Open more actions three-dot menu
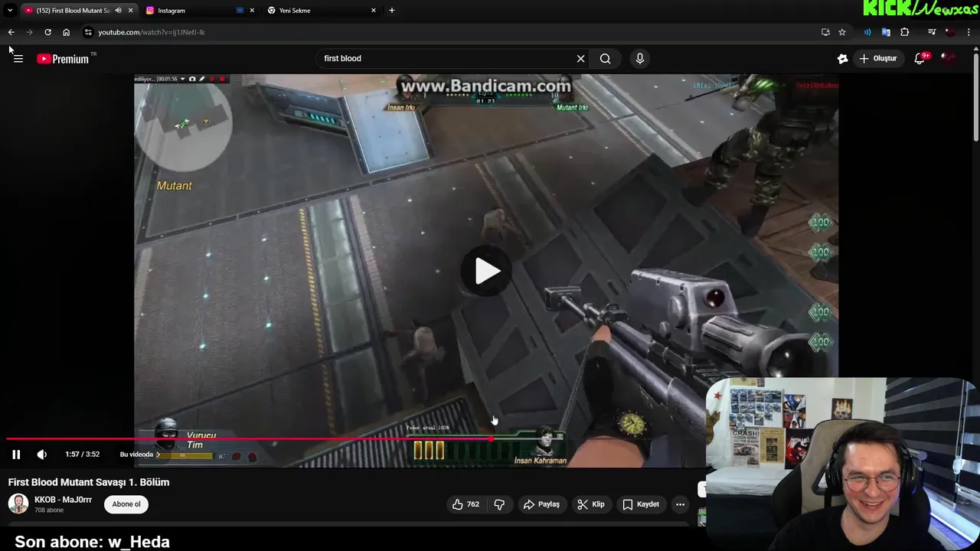980x551 pixels. [x=680, y=504]
